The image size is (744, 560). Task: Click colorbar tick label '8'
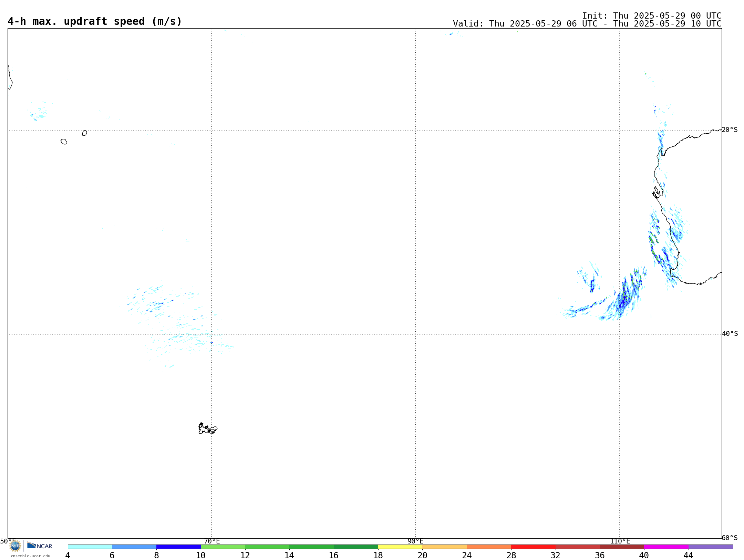click(156, 555)
